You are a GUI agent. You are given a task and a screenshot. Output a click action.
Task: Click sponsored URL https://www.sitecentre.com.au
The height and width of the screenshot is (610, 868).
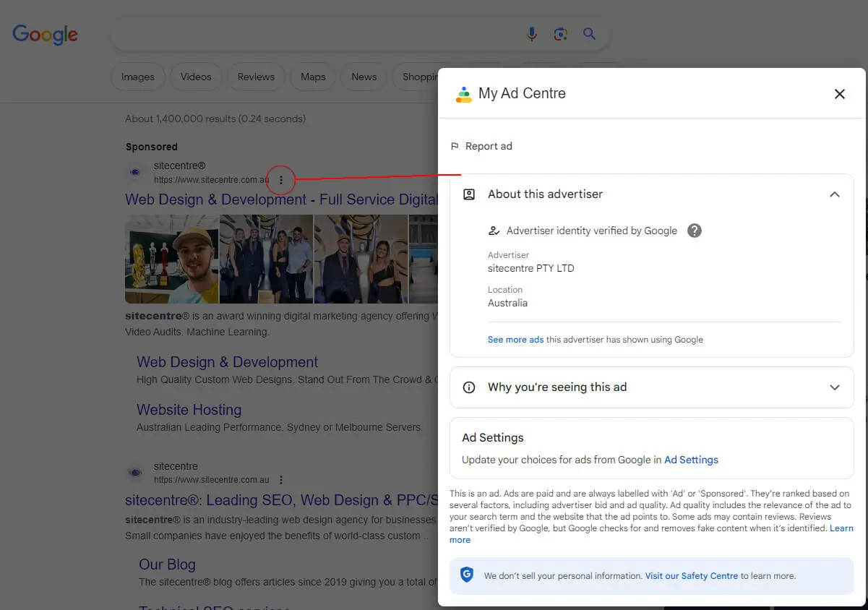click(x=212, y=179)
